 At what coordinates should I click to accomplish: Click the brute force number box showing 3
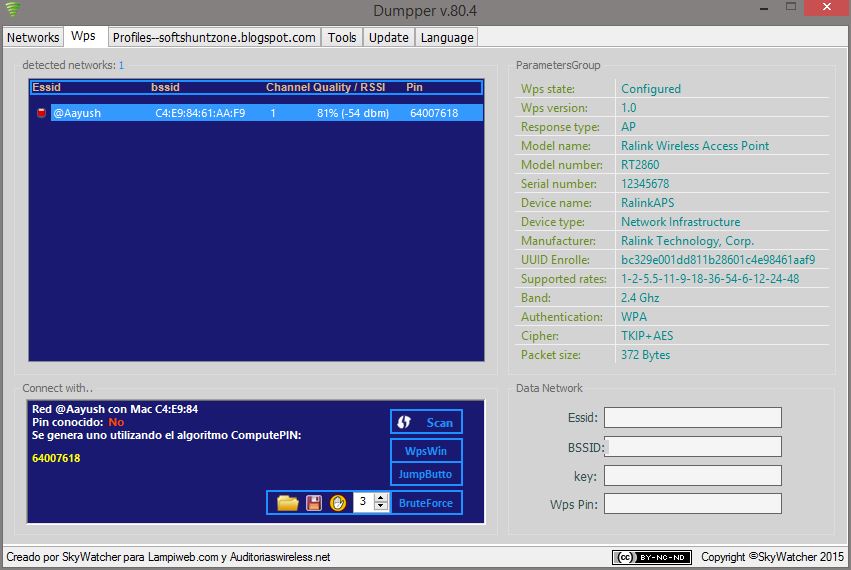coord(364,502)
